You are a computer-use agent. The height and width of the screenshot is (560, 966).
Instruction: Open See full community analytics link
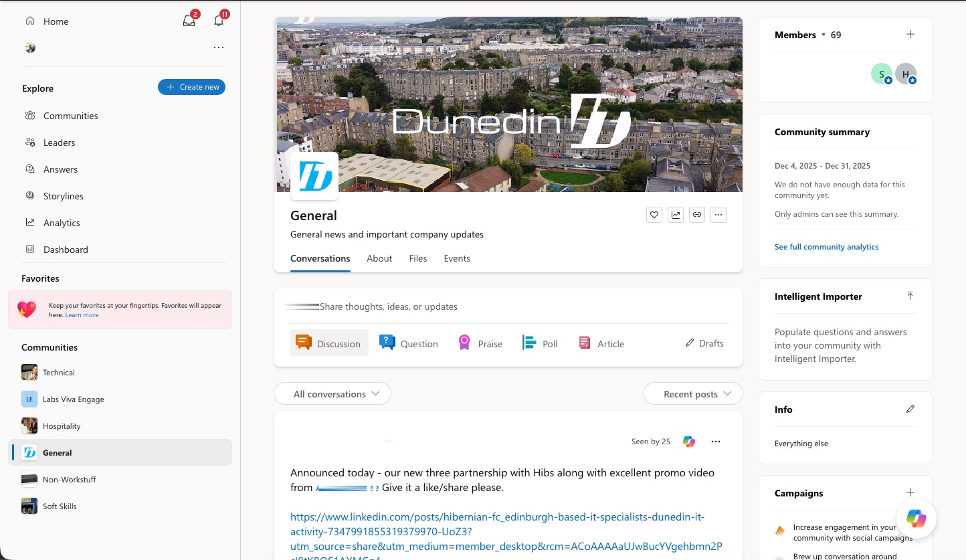pyautogui.click(x=826, y=247)
